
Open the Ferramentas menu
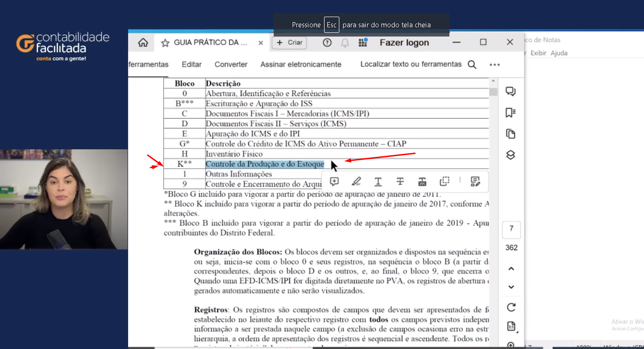[148, 64]
